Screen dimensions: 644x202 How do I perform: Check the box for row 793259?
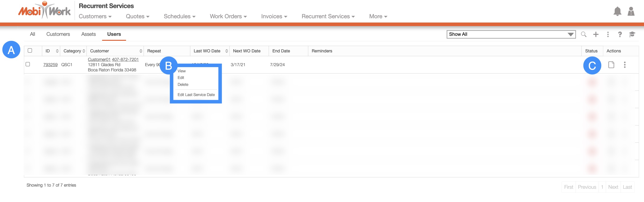click(x=28, y=64)
